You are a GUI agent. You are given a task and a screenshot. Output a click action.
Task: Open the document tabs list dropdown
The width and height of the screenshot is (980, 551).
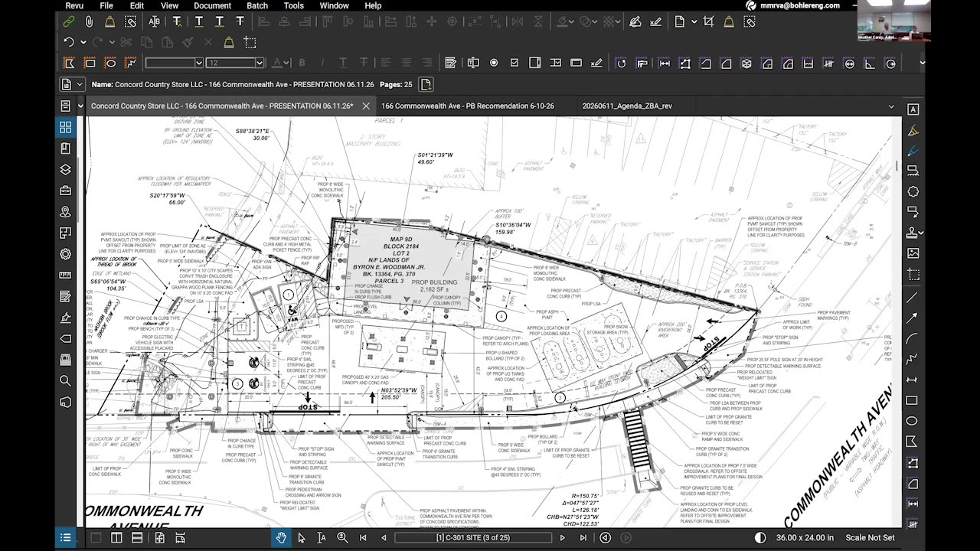click(x=891, y=106)
